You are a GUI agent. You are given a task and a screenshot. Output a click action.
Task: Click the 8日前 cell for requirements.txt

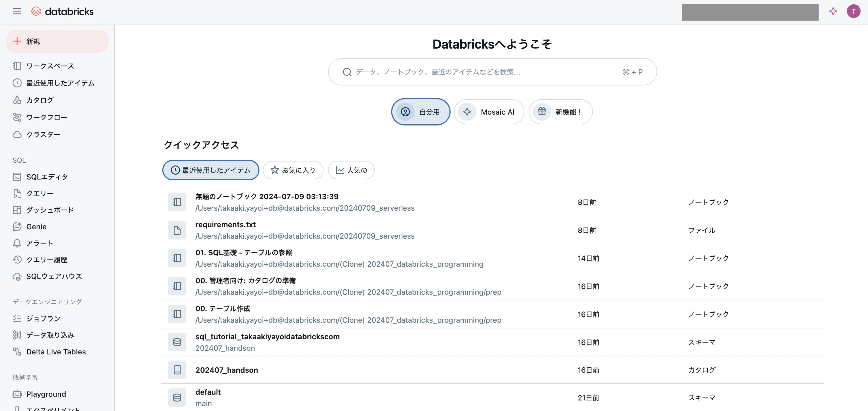587,230
